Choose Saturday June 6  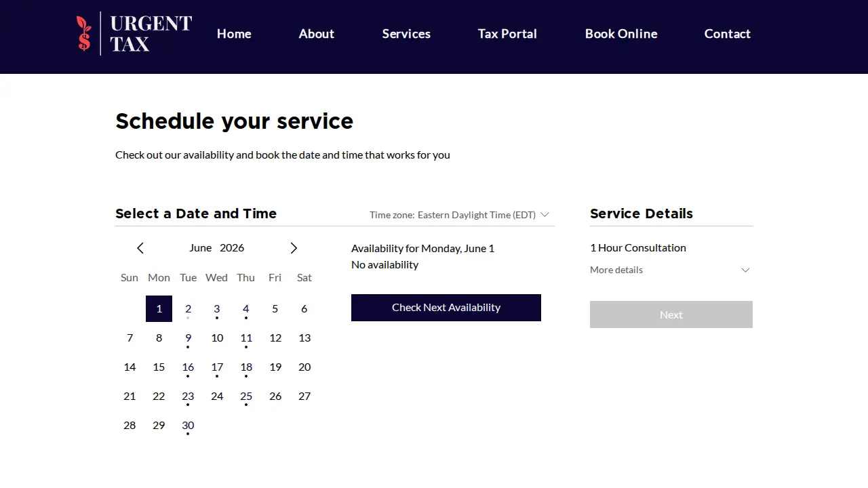[304, 308]
